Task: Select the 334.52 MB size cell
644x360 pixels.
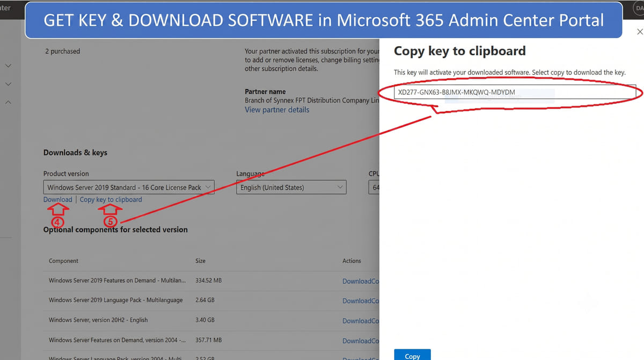Action: tap(209, 280)
